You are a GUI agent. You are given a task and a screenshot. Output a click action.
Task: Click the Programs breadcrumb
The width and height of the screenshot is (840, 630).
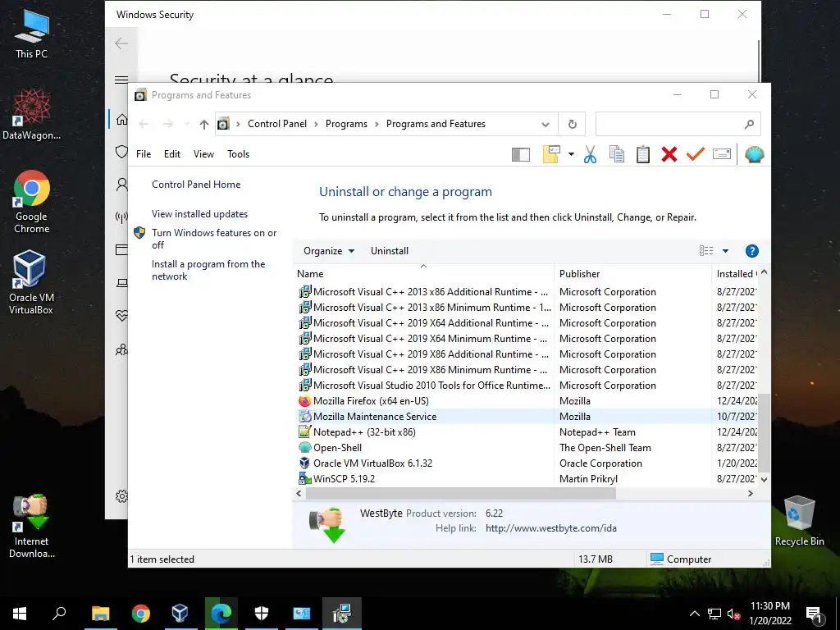[347, 125]
